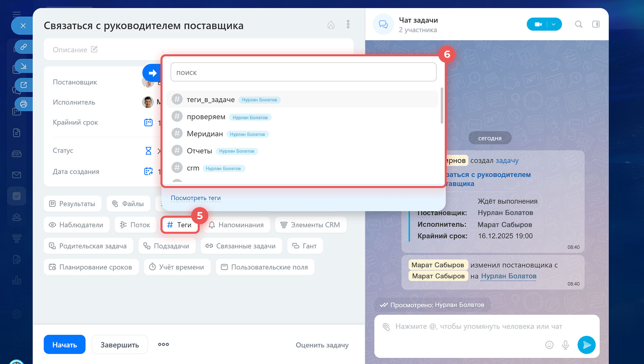This screenshot has height=364, width=644.
Task: Click the tag search field
Action: (303, 72)
